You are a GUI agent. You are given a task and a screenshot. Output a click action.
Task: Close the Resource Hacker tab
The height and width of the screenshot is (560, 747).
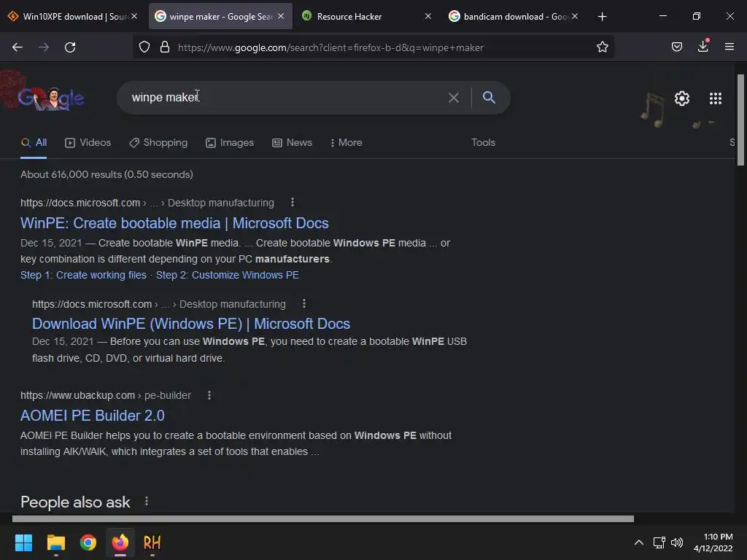click(427, 16)
